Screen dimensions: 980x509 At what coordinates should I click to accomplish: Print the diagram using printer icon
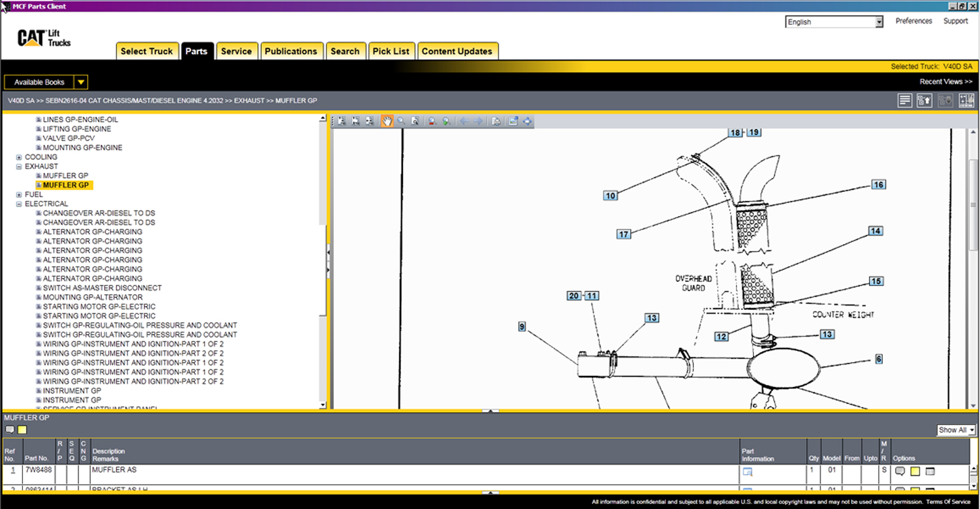(496, 121)
